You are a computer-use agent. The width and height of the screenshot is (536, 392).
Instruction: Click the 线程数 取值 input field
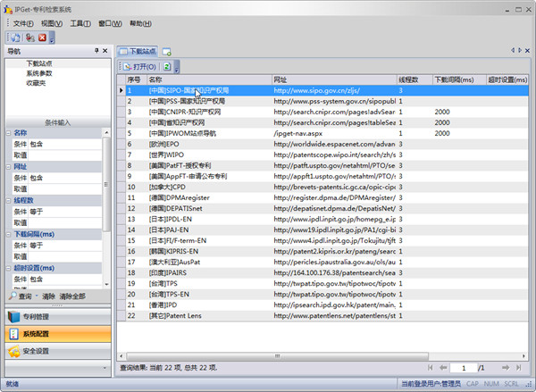pyautogui.click(x=65, y=223)
